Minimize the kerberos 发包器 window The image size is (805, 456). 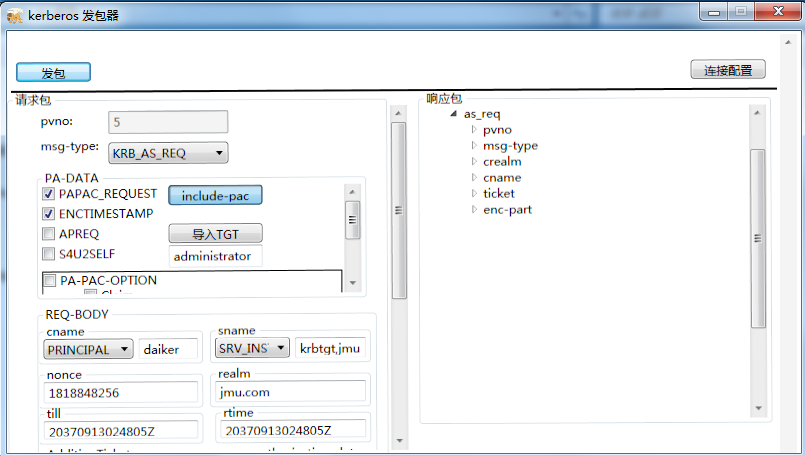[x=714, y=12]
